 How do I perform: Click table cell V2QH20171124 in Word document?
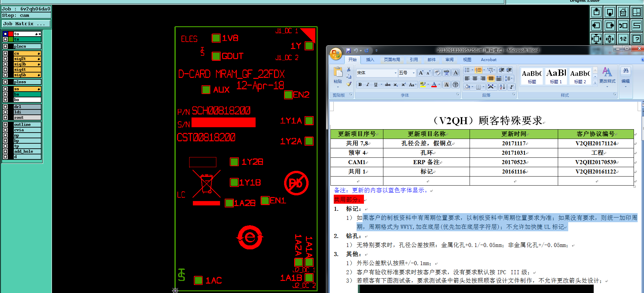pyautogui.click(x=596, y=143)
